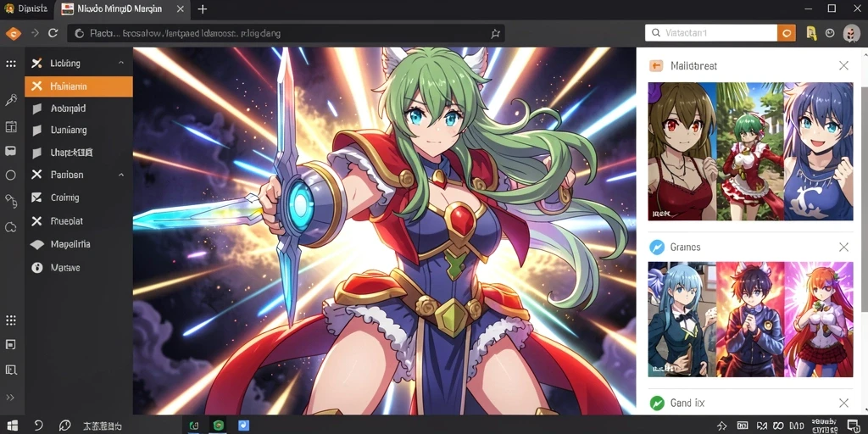Expand the left rail with the double chevron
Image resolution: width=868 pixels, height=434 pixels.
click(10, 397)
